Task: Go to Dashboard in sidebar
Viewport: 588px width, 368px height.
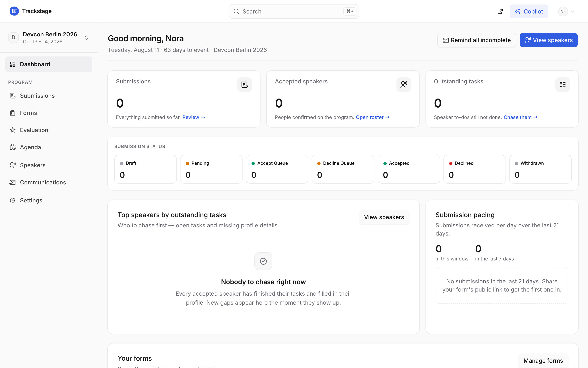Action: (49, 64)
